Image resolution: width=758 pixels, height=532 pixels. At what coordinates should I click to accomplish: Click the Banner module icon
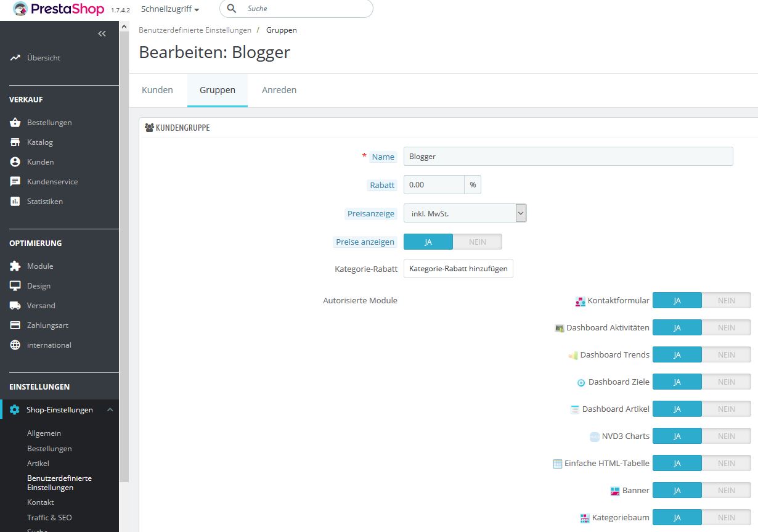(615, 491)
